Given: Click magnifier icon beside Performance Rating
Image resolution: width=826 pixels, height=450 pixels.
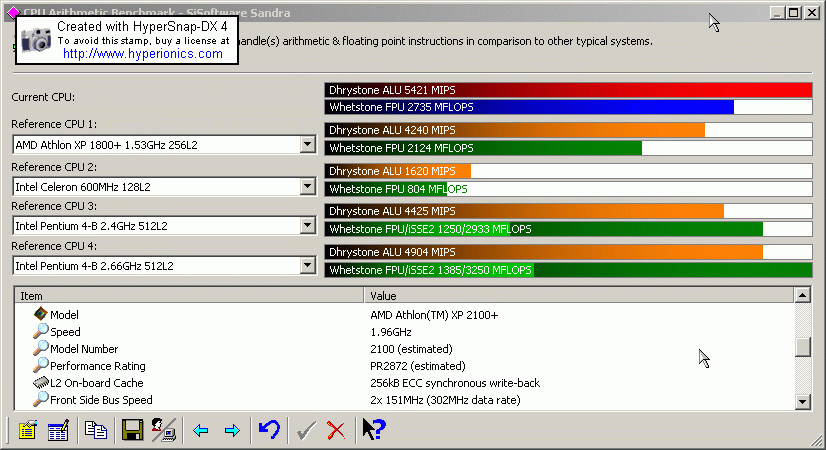Looking at the screenshot, I should coord(41,365).
